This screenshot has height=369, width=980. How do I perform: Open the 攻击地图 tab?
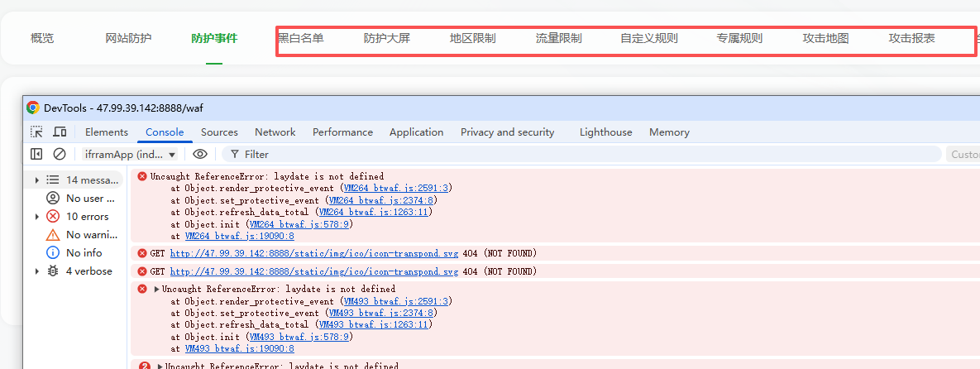[825, 38]
